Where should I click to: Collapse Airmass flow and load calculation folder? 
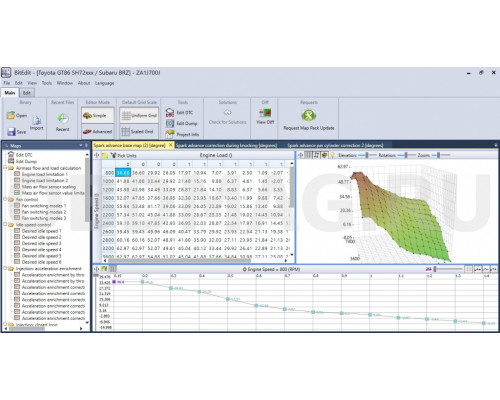click(5, 168)
